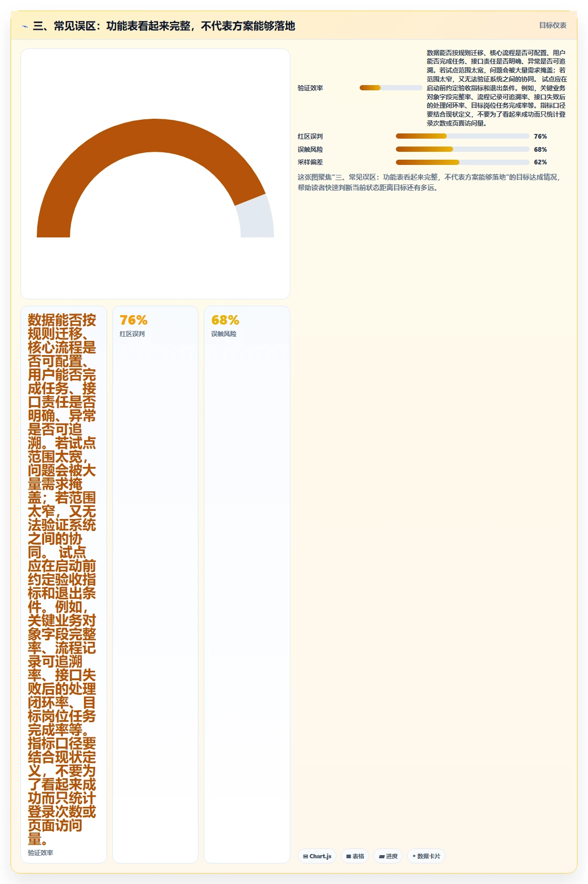Click the 采样偏差 progress bar
588x884 pixels.
point(463,162)
